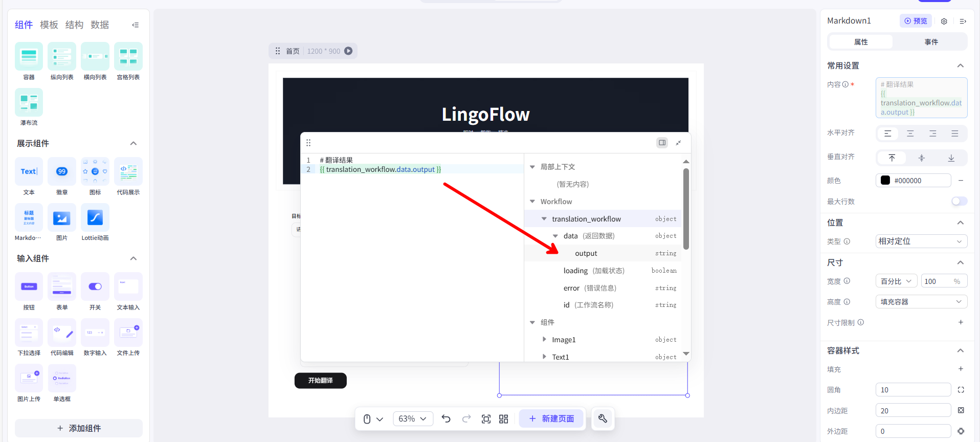Open the wrench tools icon
The image size is (980, 442).
[603, 419]
